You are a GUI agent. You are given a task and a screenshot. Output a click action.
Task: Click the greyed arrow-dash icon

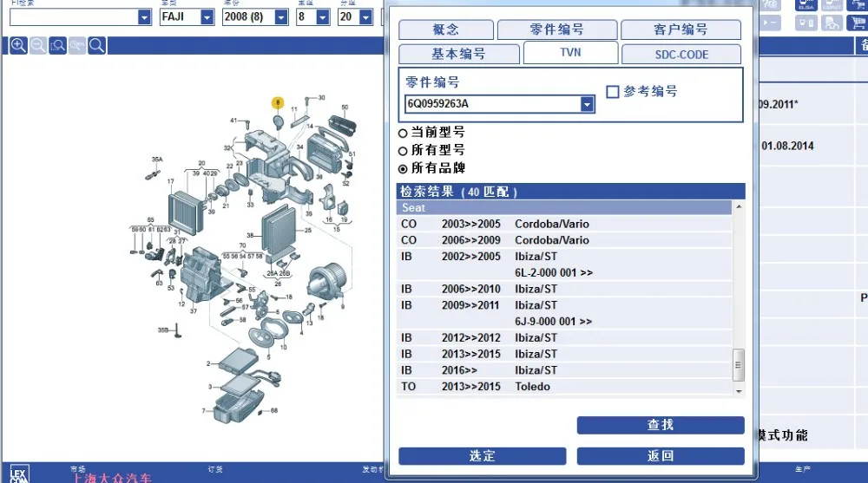(x=771, y=23)
